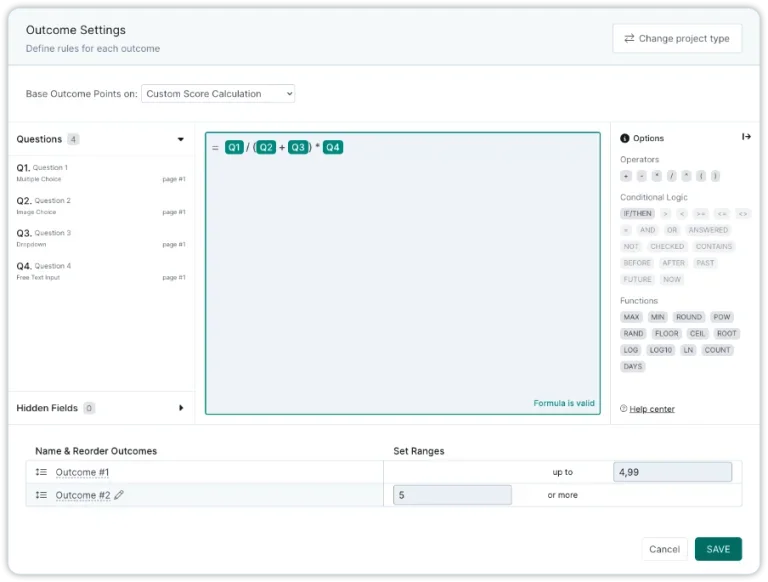This screenshot has width=768, height=582.
Task: Select the Q1 chip in the formula
Action: [234, 147]
